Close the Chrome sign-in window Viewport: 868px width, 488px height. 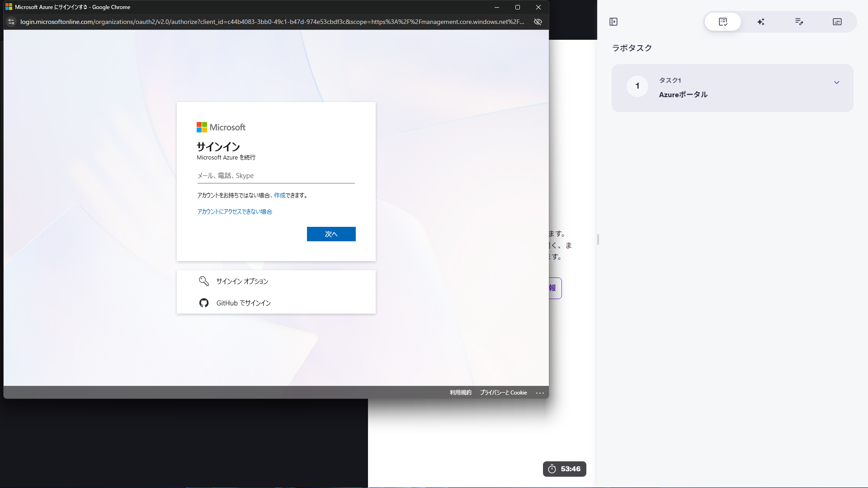(x=538, y=7)
